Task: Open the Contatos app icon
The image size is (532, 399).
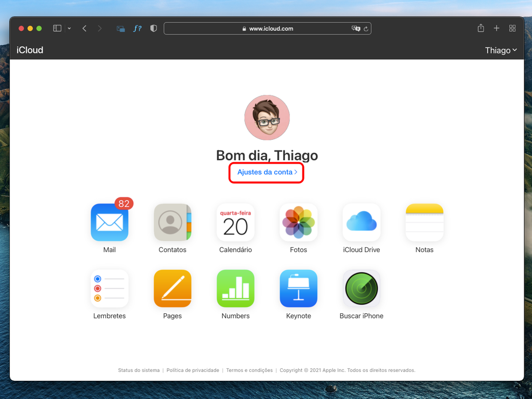Action: tap(172, 222)
